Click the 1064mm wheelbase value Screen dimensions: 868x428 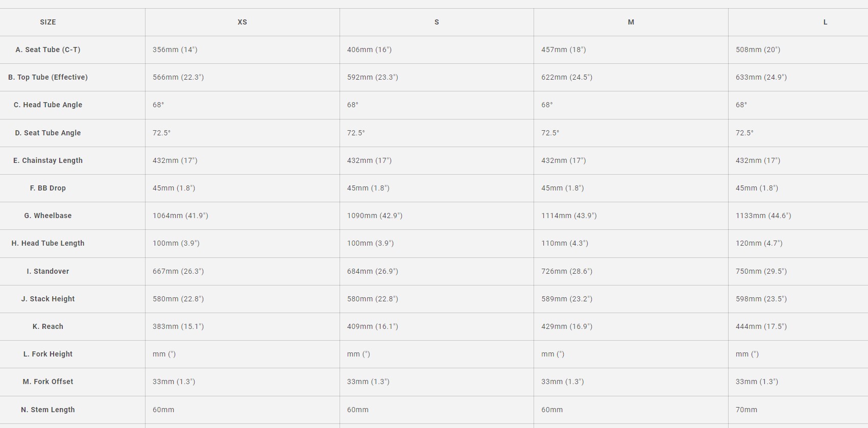tap(180, 216)
